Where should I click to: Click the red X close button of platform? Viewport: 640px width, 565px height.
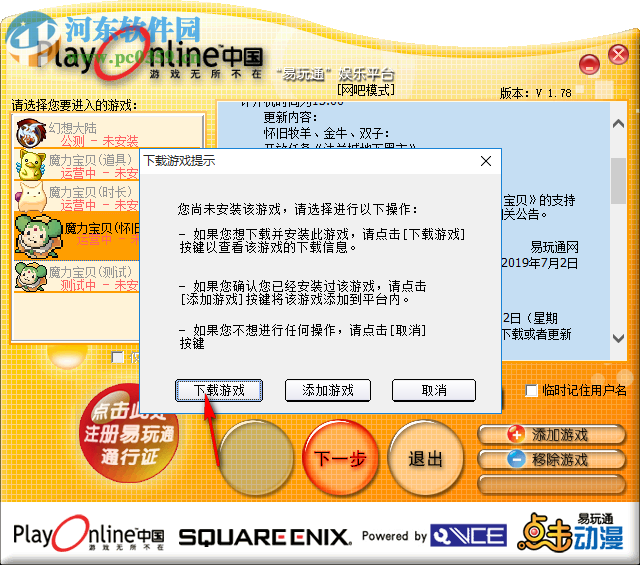pyautogui.click(x=618, y=54)
